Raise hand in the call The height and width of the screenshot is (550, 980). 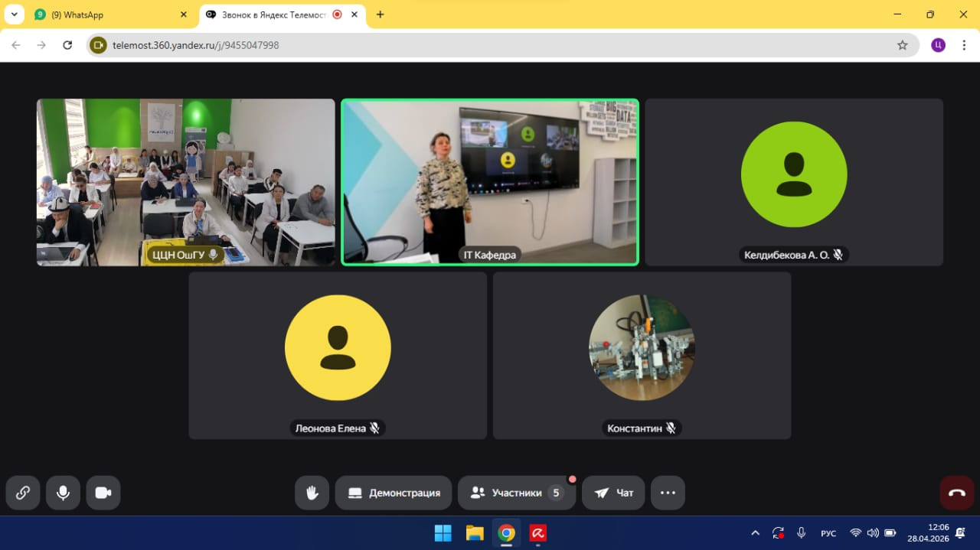click(312, 493)
